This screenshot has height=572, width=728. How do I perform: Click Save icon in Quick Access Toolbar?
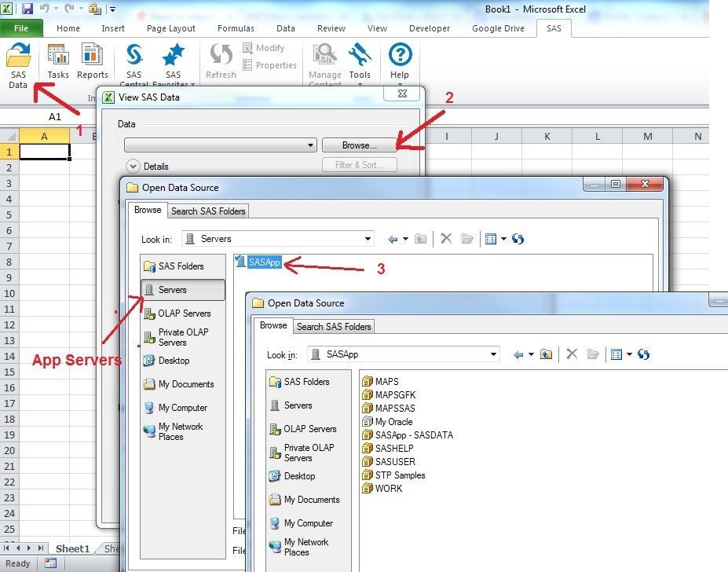(x=27, y=9)
